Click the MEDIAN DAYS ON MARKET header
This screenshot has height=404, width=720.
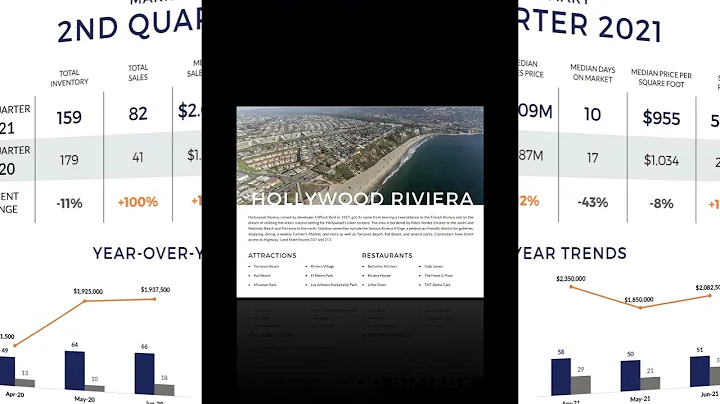tap(592, 73)
